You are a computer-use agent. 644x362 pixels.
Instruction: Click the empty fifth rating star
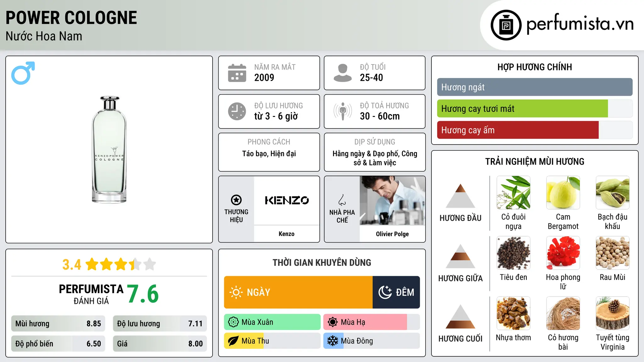(x=149, y=264)
